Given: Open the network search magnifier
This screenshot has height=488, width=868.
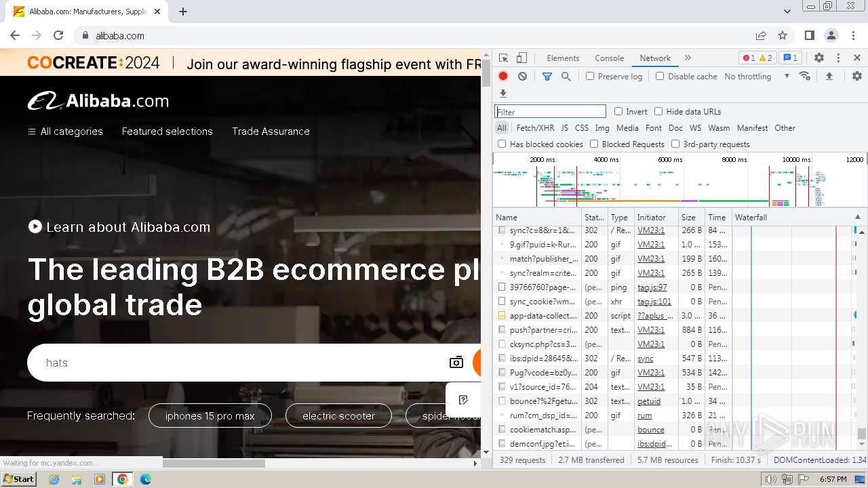Looking at the screenshot, I should [566, 77].
